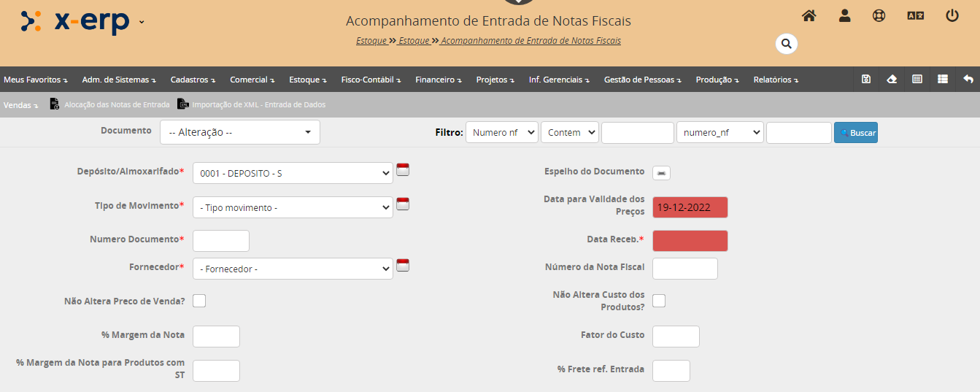Open the round magnifier search button
980x392 pixels.
click(x=786, y=44)
